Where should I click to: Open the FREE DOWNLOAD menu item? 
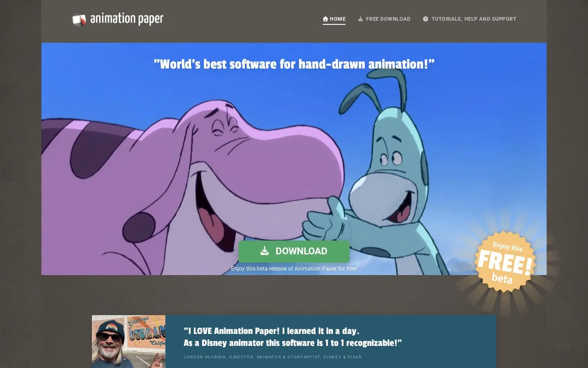[384, 19]
